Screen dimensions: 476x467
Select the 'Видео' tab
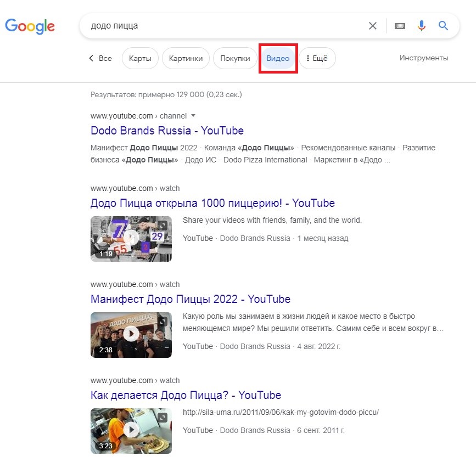click(278, 58)
